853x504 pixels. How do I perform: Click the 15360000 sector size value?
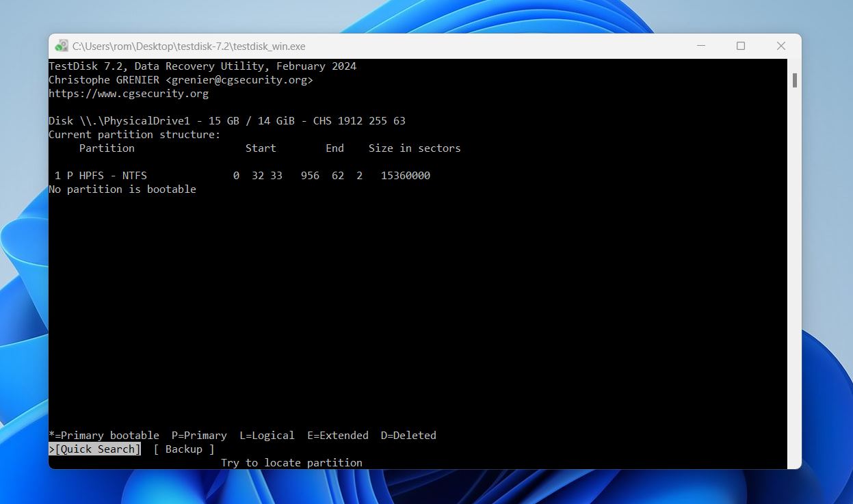[x=406, y=176]
